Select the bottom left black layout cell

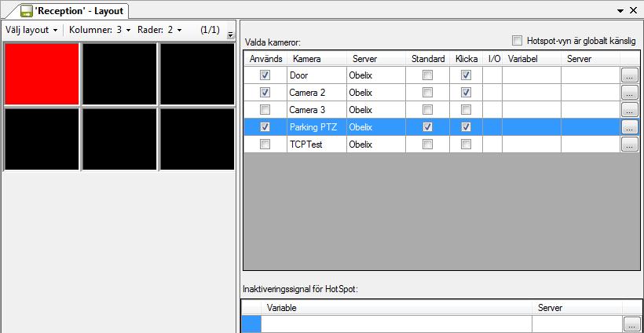point(42,139)
